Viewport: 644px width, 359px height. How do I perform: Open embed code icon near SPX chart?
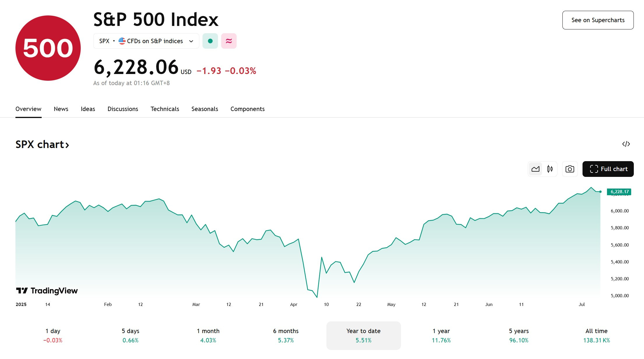pos(626,144)
